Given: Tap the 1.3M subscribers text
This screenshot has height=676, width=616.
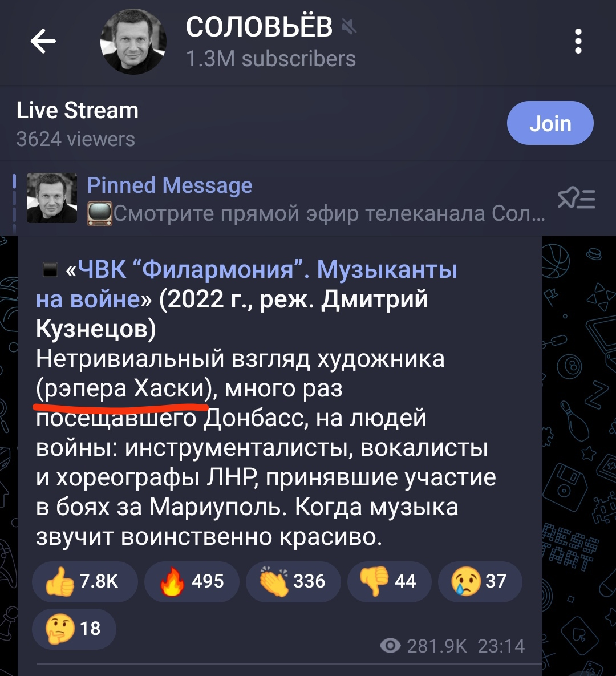Looking at the screenshot, I should (x=271, y=59).
